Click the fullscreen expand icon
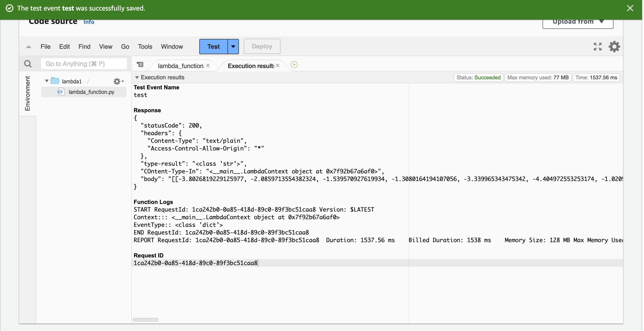The height and width of the screenshot is (331, 644). [597, 47]
